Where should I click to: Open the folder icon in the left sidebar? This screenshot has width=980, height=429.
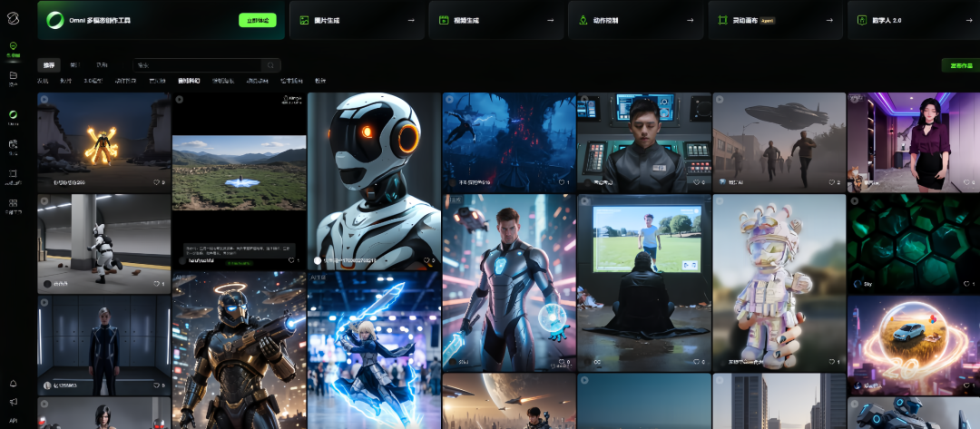click(x=13, y=76)
